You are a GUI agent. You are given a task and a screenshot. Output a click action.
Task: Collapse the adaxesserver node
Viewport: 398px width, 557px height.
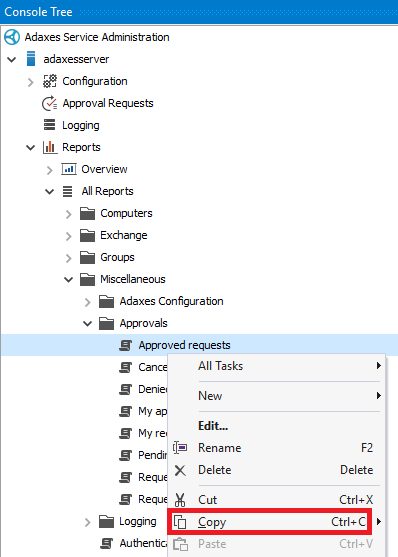click(12, 59)
